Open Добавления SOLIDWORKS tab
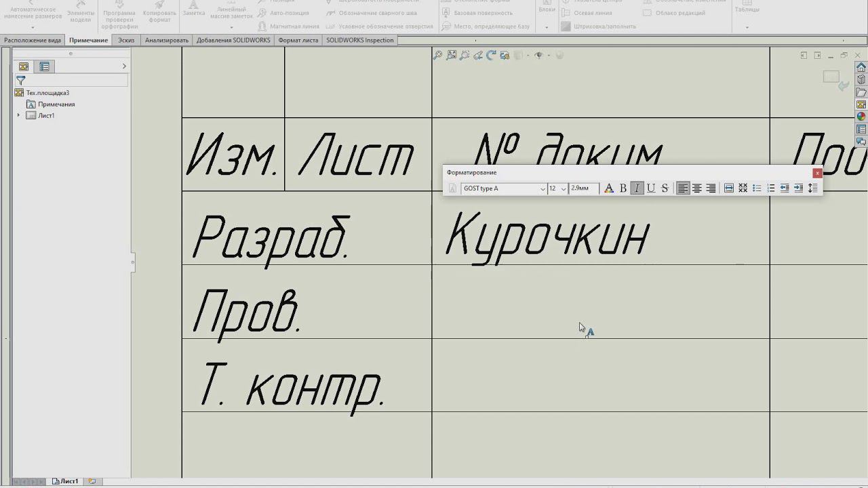This screenshot has width=868, height=488. [233, 40]
